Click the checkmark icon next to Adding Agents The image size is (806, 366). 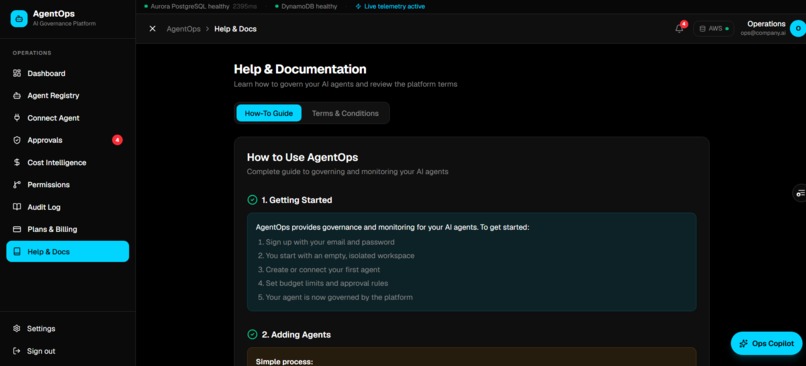[252, 335]
